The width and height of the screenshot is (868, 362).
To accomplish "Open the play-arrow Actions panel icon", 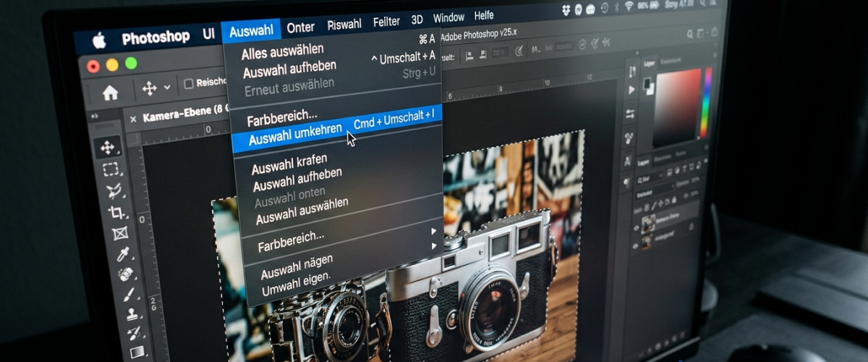I will pos(631,90).
